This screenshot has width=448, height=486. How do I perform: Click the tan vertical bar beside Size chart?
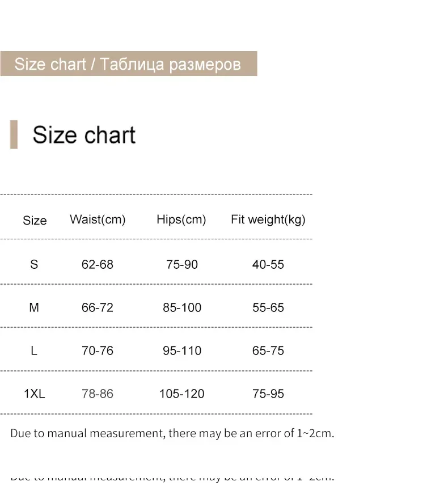pyautogui.click(x=14, y=134)
